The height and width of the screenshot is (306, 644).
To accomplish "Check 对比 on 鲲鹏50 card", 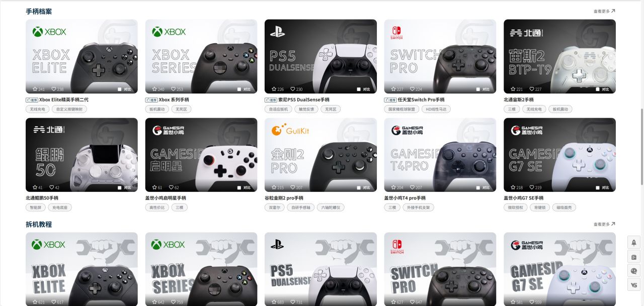I will (x=119, y=188).
